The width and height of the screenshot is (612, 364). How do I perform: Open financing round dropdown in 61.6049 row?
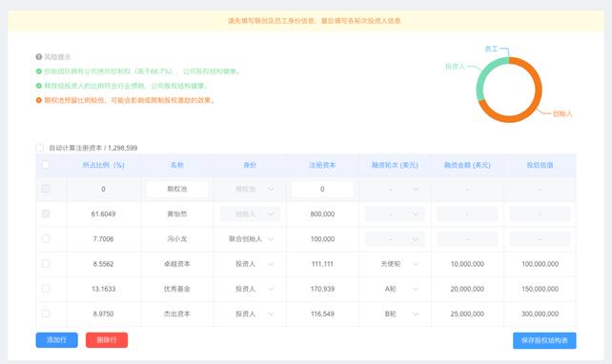[395, 213]
